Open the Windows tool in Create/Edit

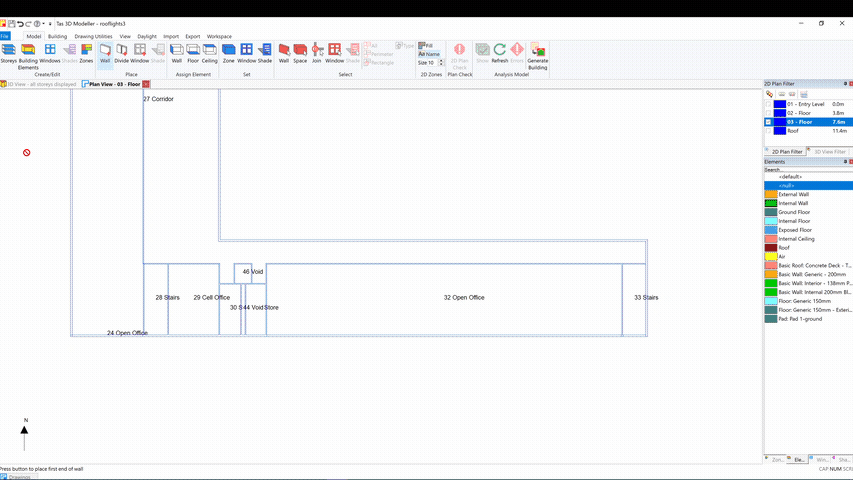pos(50,53)
